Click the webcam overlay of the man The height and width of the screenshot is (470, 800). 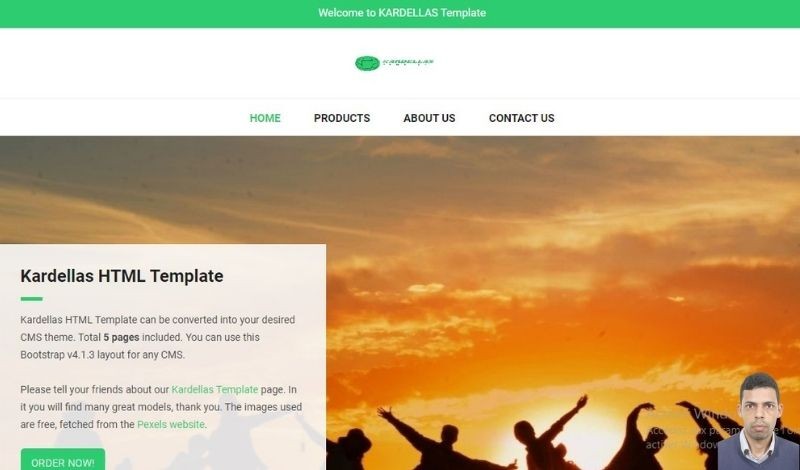(x=759, y=422)
